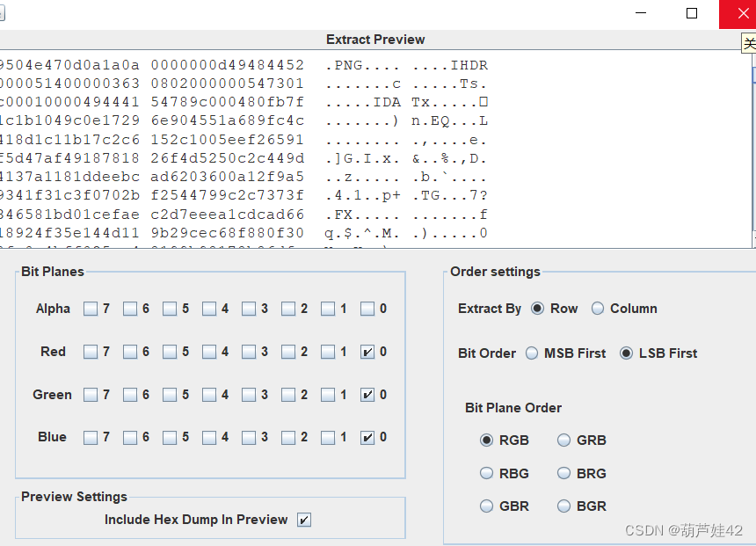Tick Green bit plane 6
The width and height of the screenshot is (756, 546).
click(x=130, y=395)
